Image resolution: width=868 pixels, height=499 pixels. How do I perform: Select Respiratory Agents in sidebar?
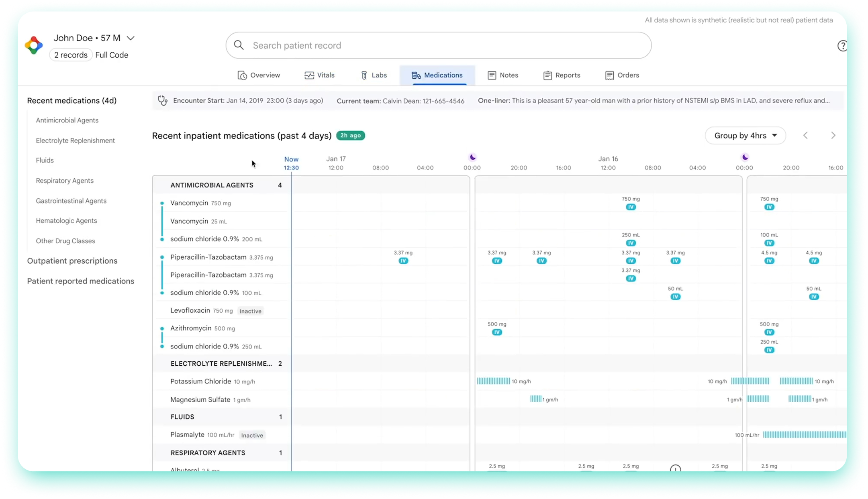click(65, 181)
